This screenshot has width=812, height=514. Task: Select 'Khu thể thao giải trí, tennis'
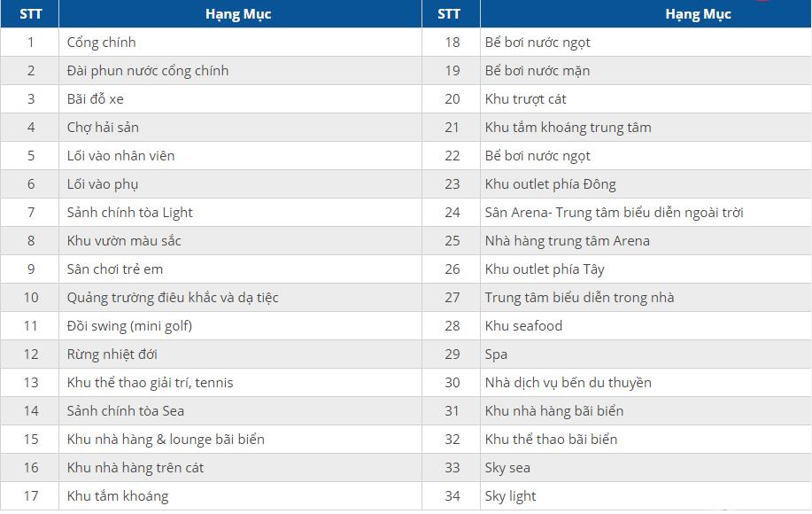point(151,383)
